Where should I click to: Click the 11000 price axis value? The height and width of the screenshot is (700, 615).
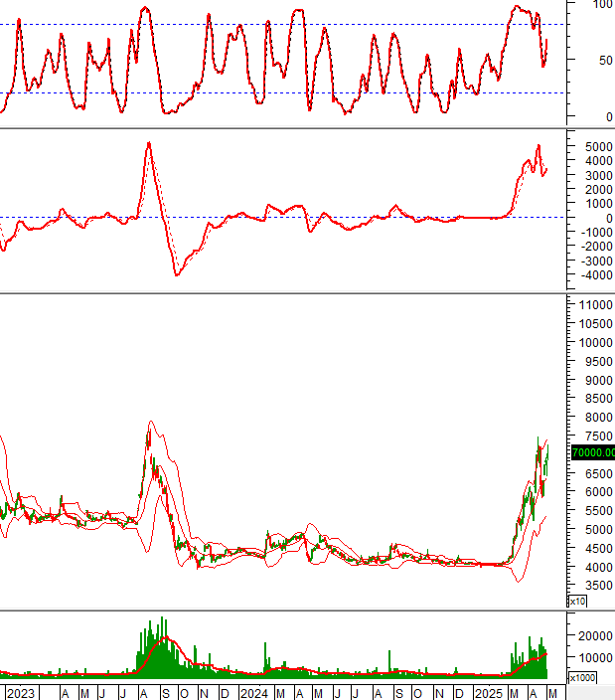(595, 305)
